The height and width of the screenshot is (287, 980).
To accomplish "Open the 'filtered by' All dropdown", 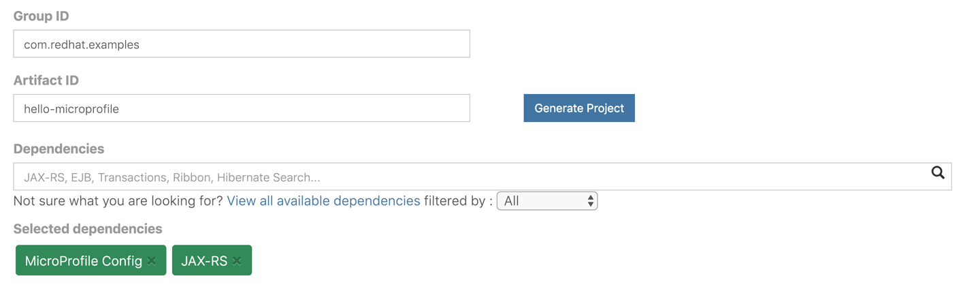I will point(546,201).
